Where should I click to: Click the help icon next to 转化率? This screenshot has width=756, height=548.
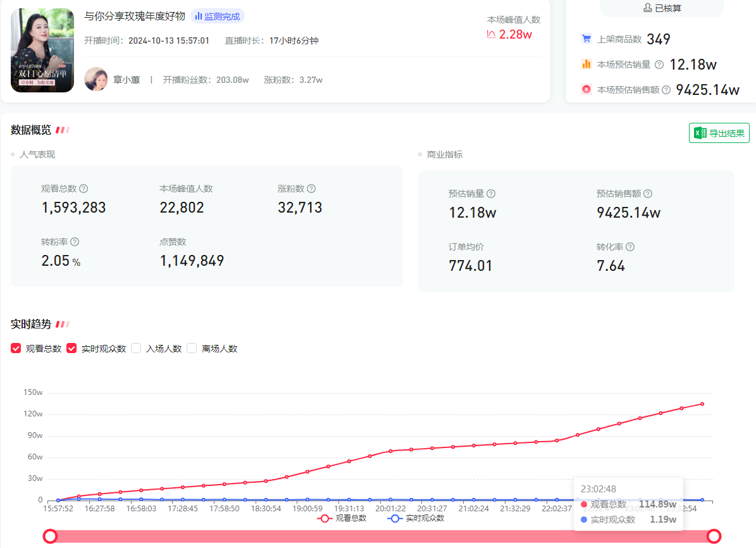(630, 247)
